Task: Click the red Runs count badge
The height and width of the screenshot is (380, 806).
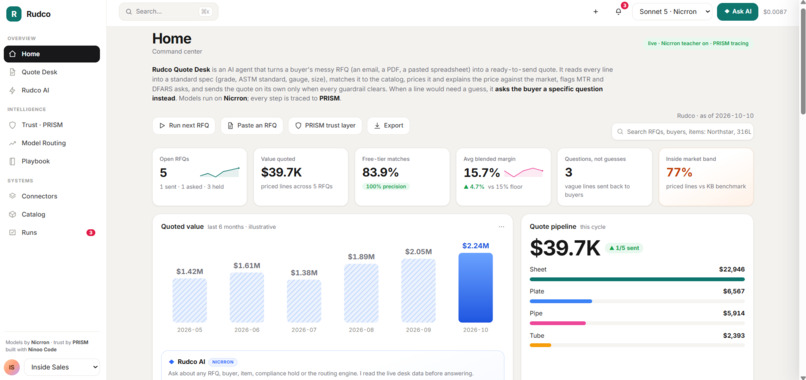Action: coord(90,232)
